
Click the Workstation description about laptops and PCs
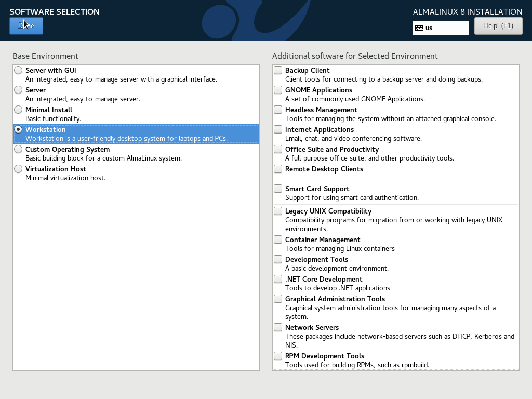[127, 138]
